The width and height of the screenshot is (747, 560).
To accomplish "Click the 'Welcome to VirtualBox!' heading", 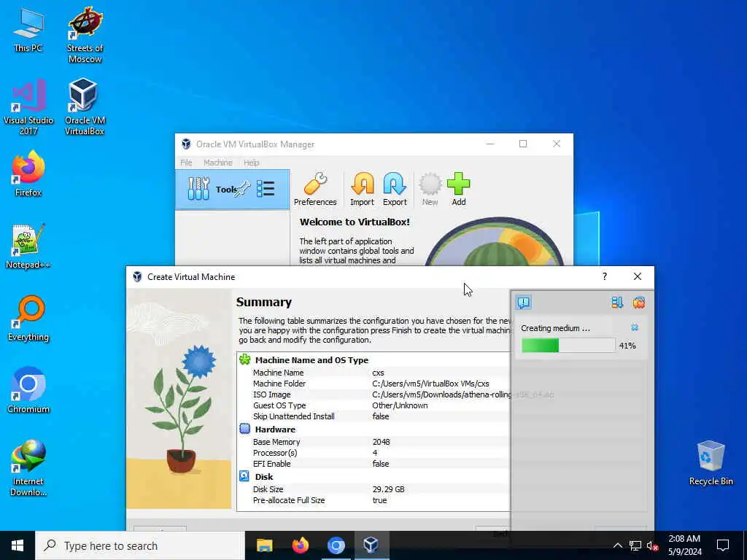I will [355, 222].
